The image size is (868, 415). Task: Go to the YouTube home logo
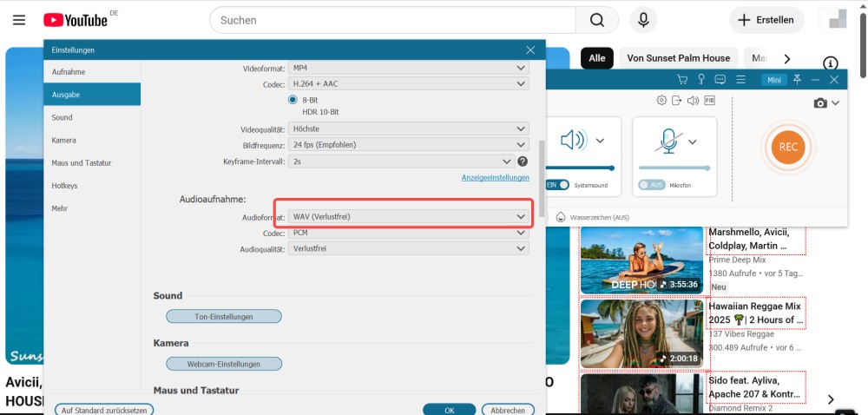point(76,21)
